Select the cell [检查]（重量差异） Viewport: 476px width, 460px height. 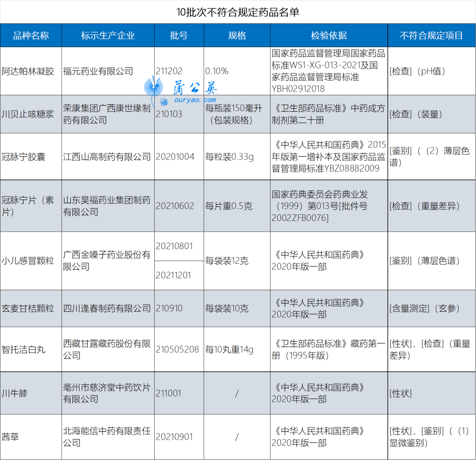point(431,206)
